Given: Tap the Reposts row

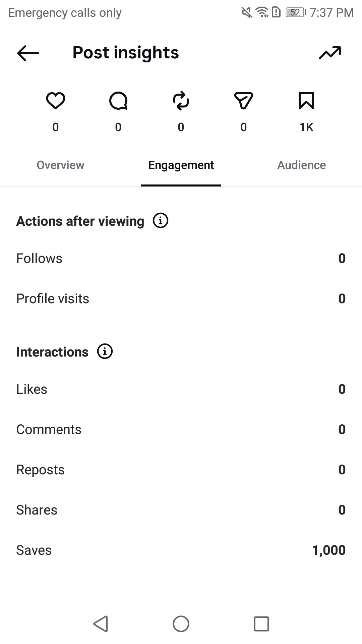Looking at the screenshot, I should (181, 470).
